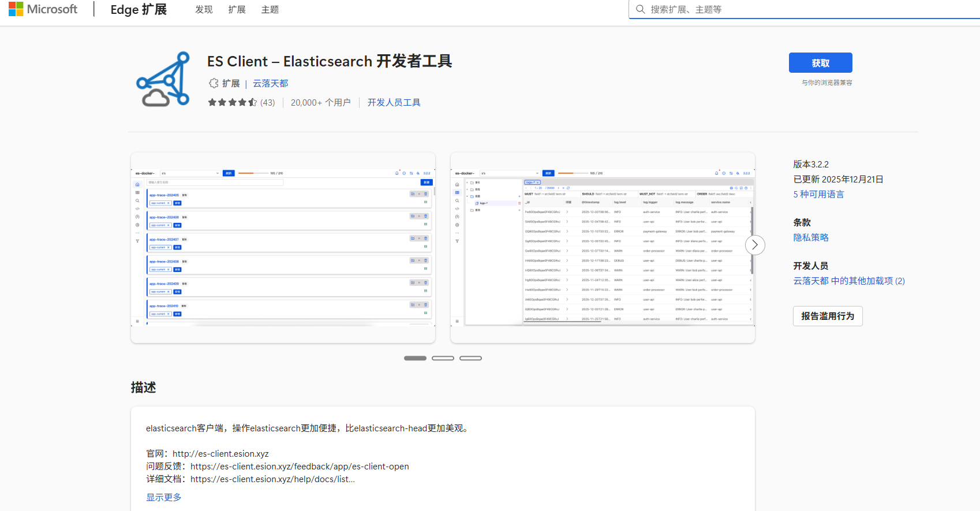Click the 版本3.2.2 text
This screenshot has height=511, width=980.
(811, 164)
